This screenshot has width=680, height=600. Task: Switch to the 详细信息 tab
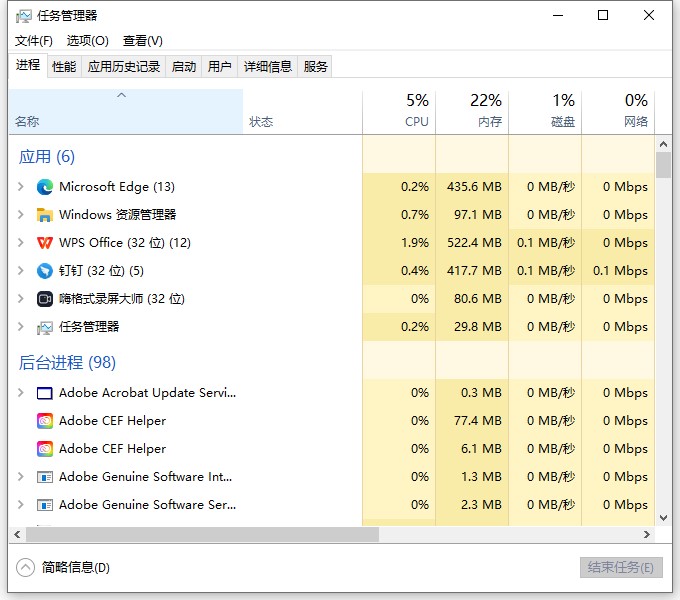pos(268,67)
